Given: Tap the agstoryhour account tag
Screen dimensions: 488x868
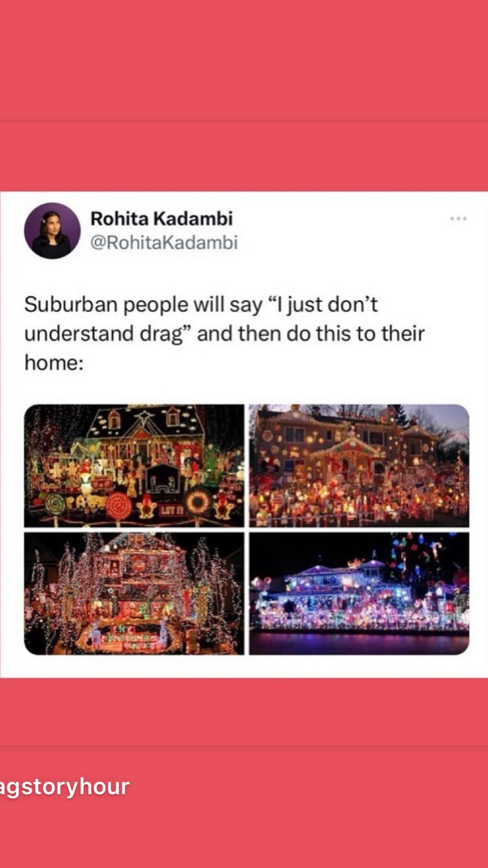Looking at the screenshot, I should pyautogui.click(x=64, y=786).
